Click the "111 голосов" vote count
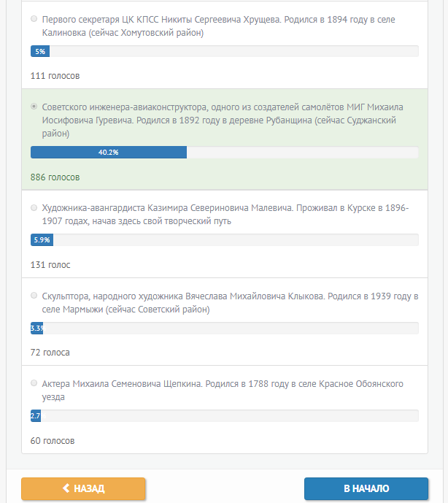 coord(55,76)
